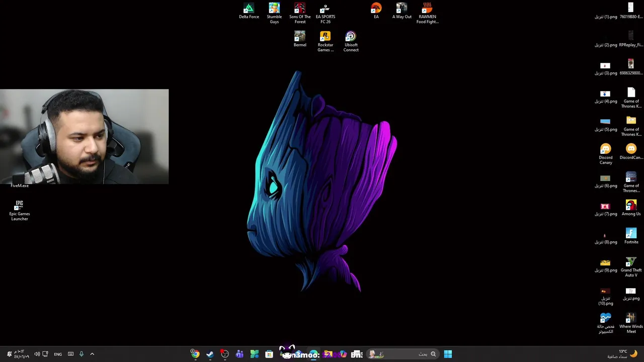Select the تنزيل (8).png file
This screenshot has height=362, width=644.
[605, 238]
